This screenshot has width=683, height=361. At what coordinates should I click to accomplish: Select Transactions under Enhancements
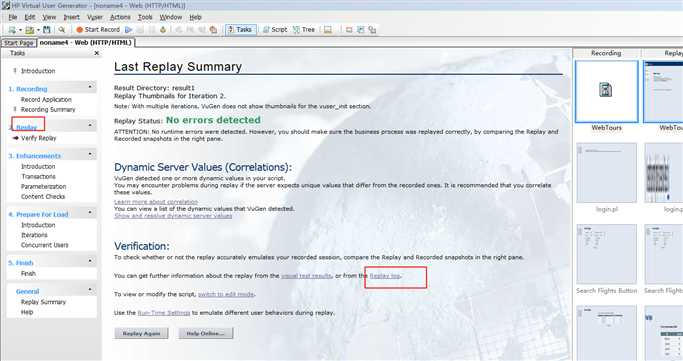tap(38, 176)
